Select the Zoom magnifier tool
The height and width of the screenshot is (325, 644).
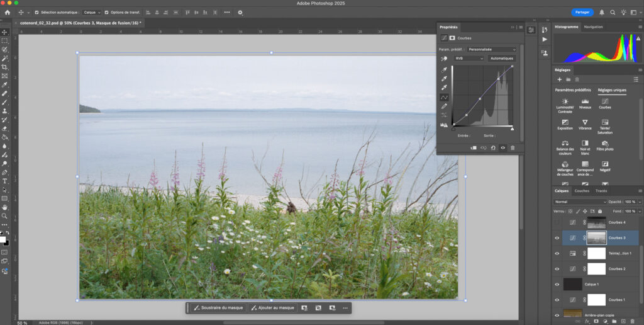pos(4,216)
